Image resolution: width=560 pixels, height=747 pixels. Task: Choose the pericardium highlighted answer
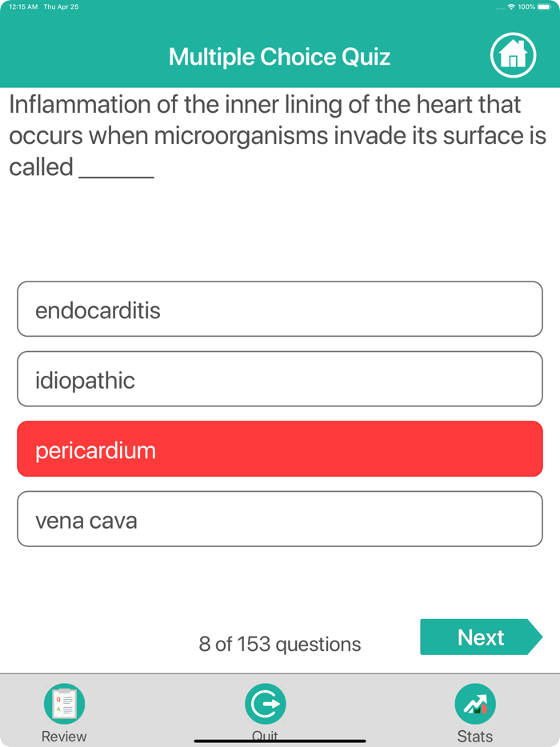[x=279, y=449]
